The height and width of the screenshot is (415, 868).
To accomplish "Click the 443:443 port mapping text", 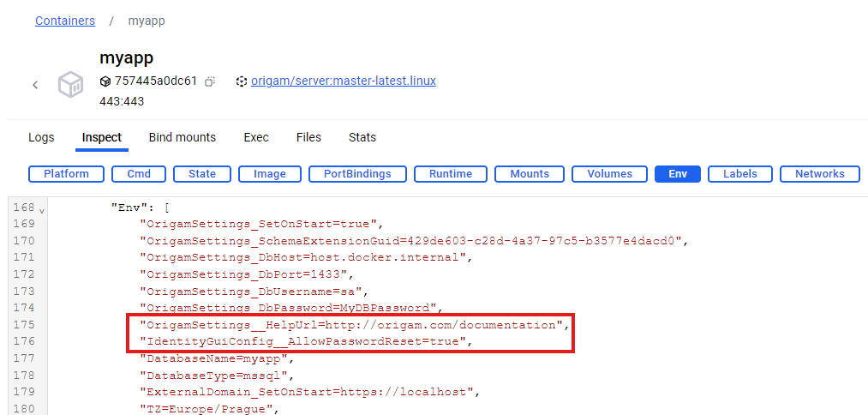I will [122, 101].
